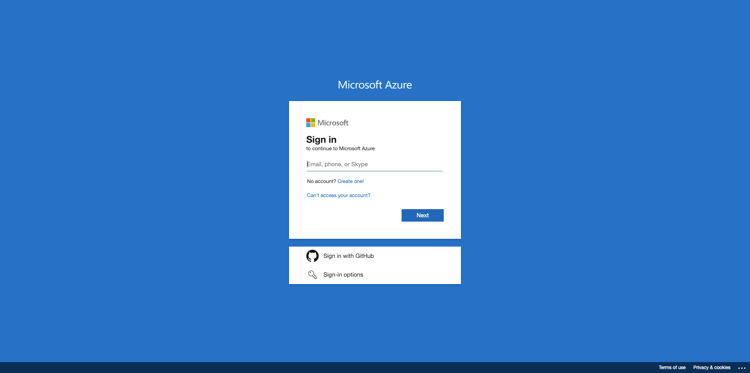Click the GitHub octocat icon

tap(312, 256)
